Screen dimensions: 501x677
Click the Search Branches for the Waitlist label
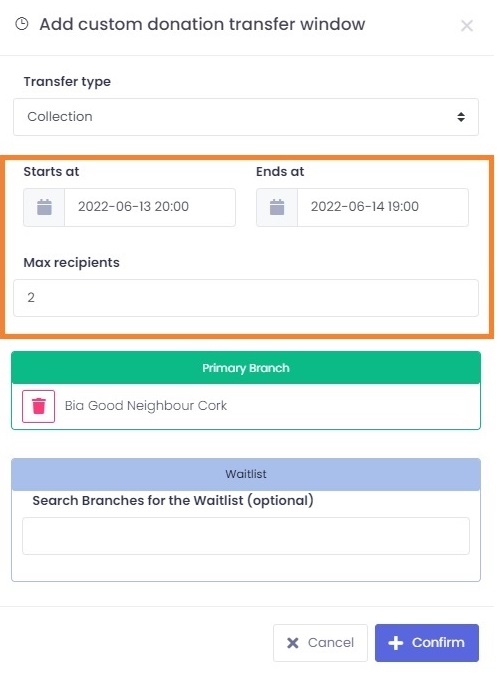tap(173, 500)
